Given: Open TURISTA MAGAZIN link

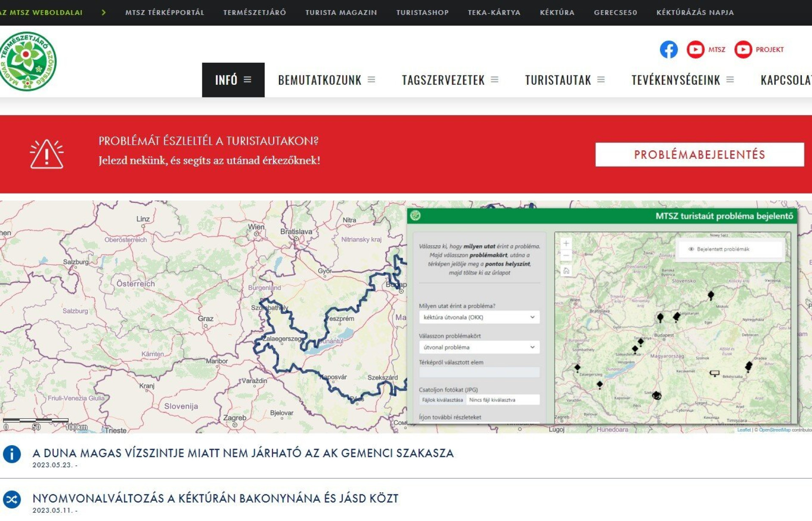Looking at the screenshot, I should (x=341, y=13).
